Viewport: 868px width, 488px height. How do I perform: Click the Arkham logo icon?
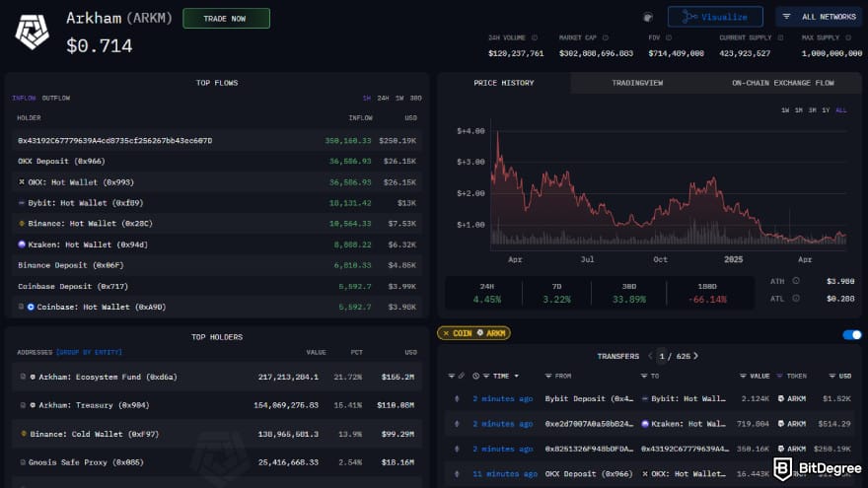[32, 32]
